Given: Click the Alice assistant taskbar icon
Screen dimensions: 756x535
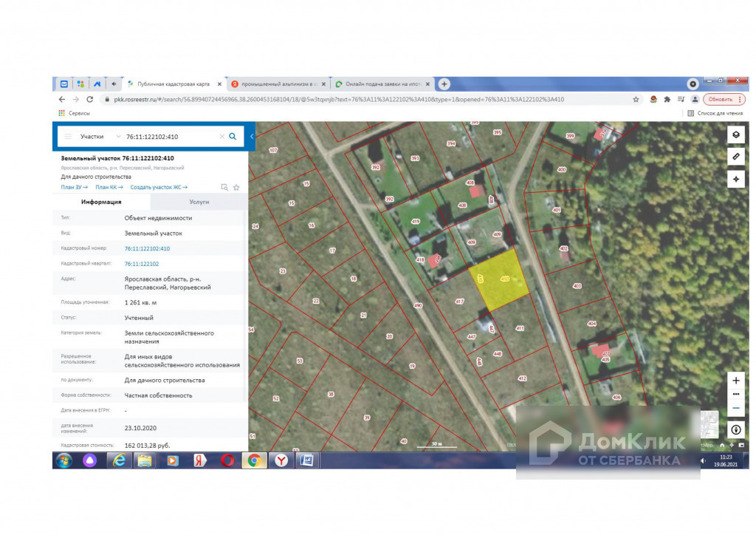Looking at the screenshot, I should point(89,460).
